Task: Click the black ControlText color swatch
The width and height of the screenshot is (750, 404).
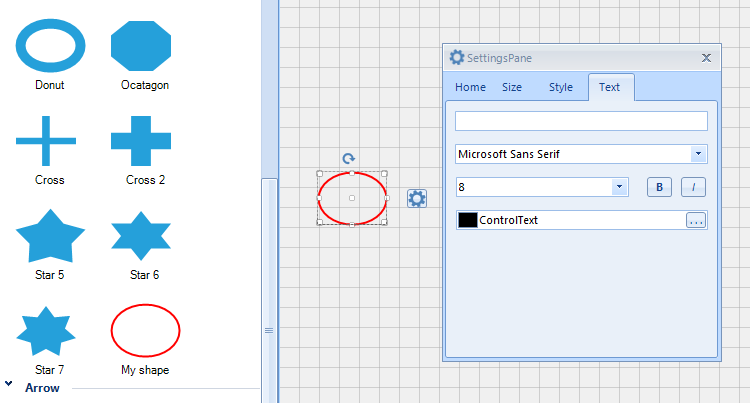Action: point(468,220)
